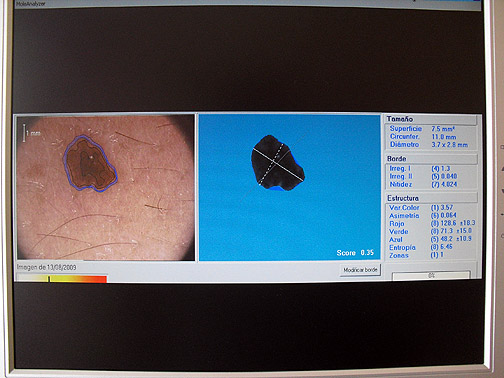
Task: Click the (1) 1 zones value
Action: coord(437,255)
